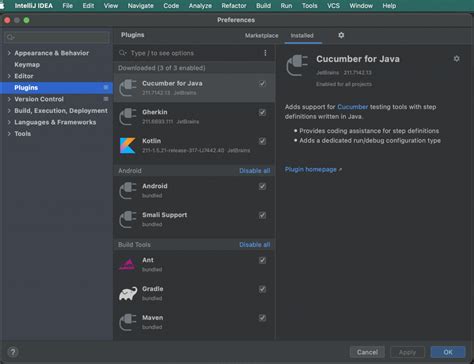Click the Apply button
The image size is (474, 364).
407,352
